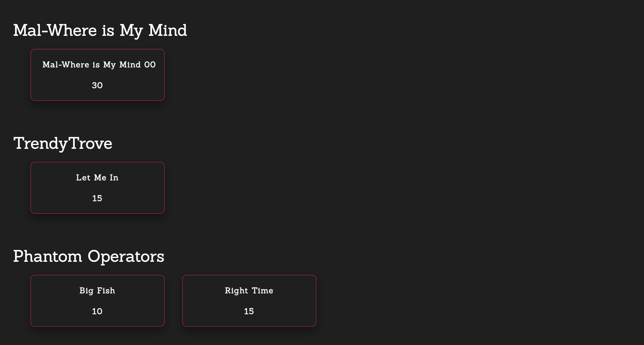Select the Let Me In card
644x345 pixels.
pyautogui.click(x=97, y=188)
